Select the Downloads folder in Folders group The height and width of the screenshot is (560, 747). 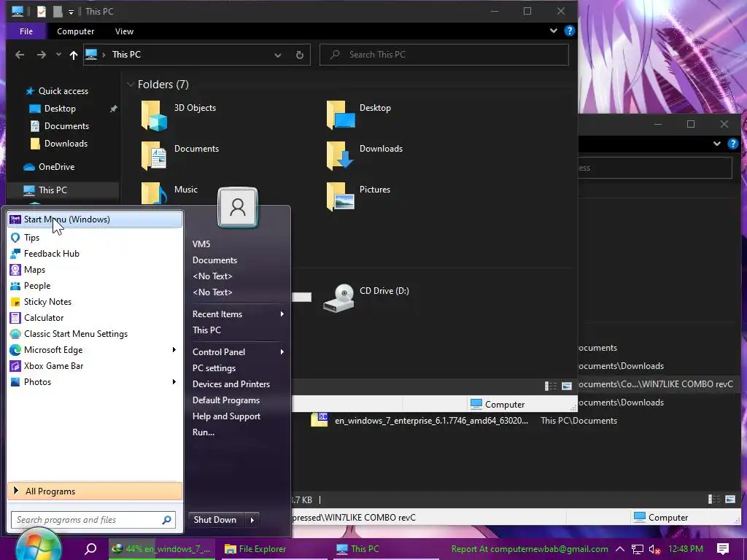click(365, 155)
